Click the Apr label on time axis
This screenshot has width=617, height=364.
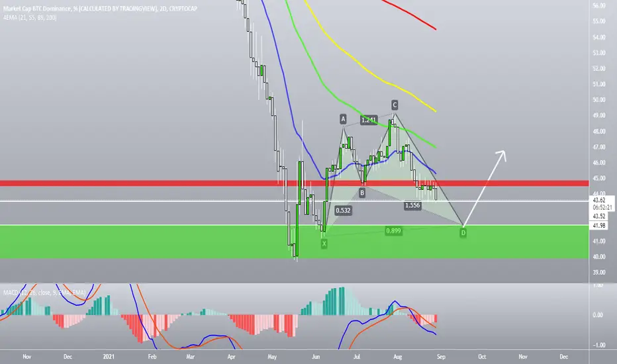click(x=232, y=357)
